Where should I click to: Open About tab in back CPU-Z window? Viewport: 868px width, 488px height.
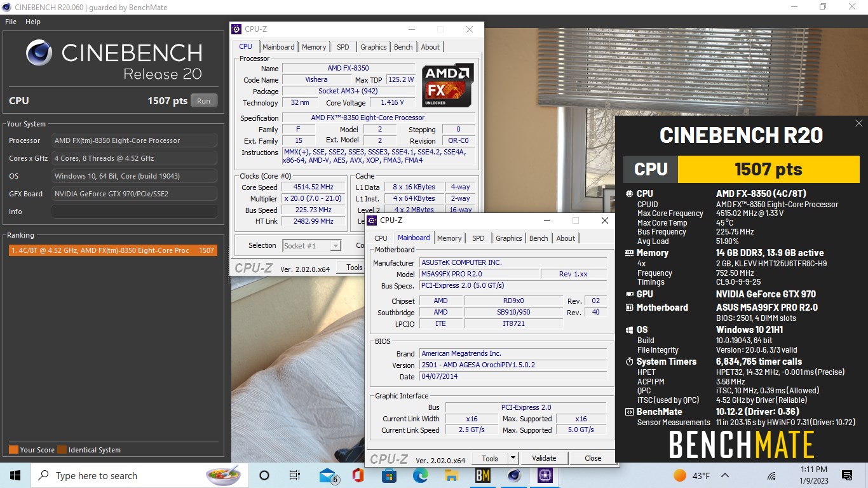(430, 47)
